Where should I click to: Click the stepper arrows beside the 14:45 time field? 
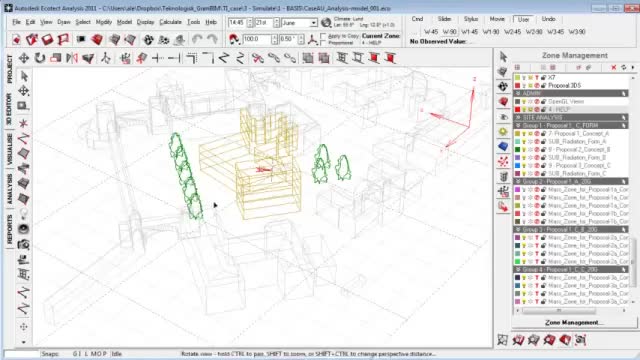tap(250, 23)
